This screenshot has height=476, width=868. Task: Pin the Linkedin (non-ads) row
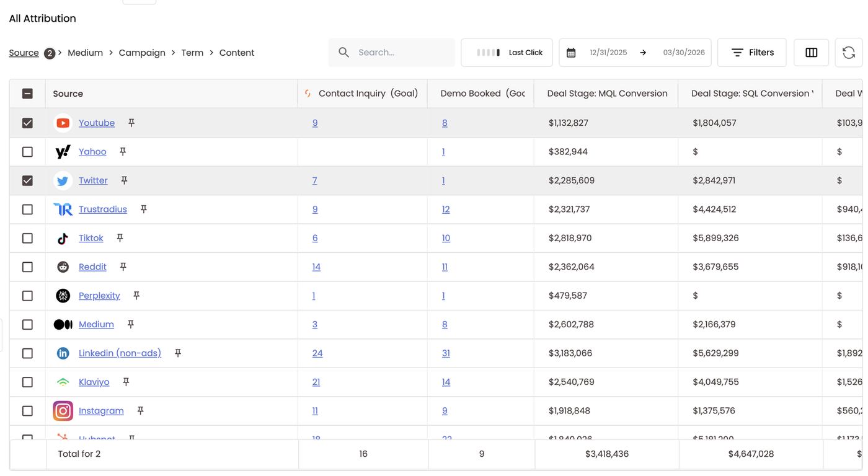(177, 353)
